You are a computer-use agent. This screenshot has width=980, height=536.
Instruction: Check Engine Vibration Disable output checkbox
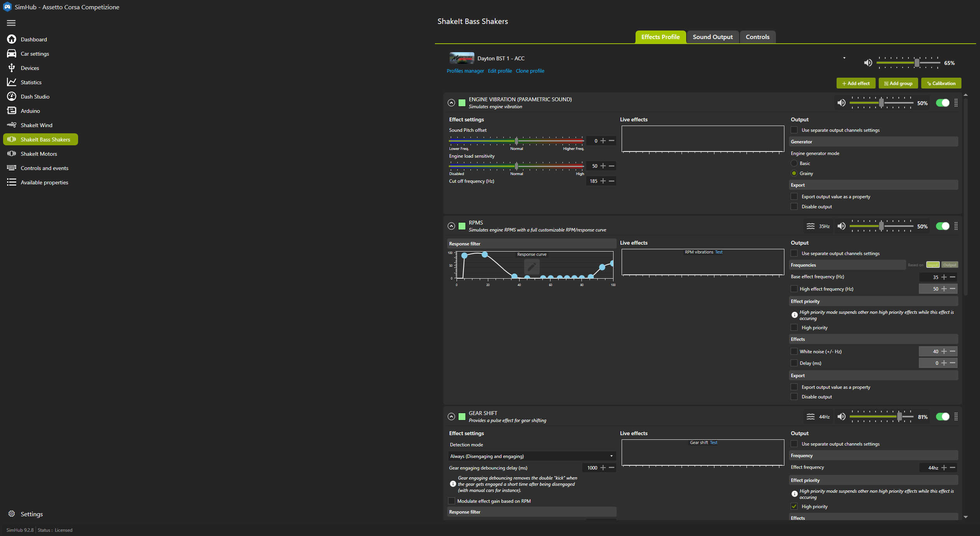click(794, 206)
